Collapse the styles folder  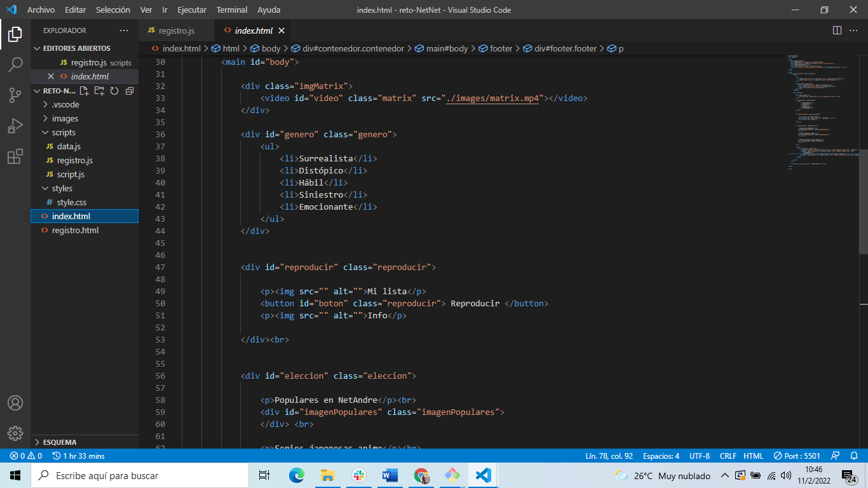(85, 188)
